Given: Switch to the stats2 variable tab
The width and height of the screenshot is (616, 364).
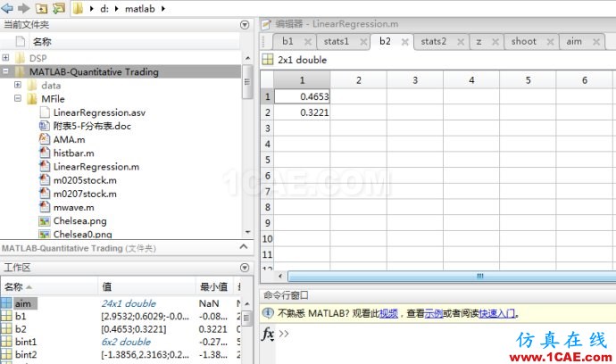Looking at the screenshot, I should [433, 41].
